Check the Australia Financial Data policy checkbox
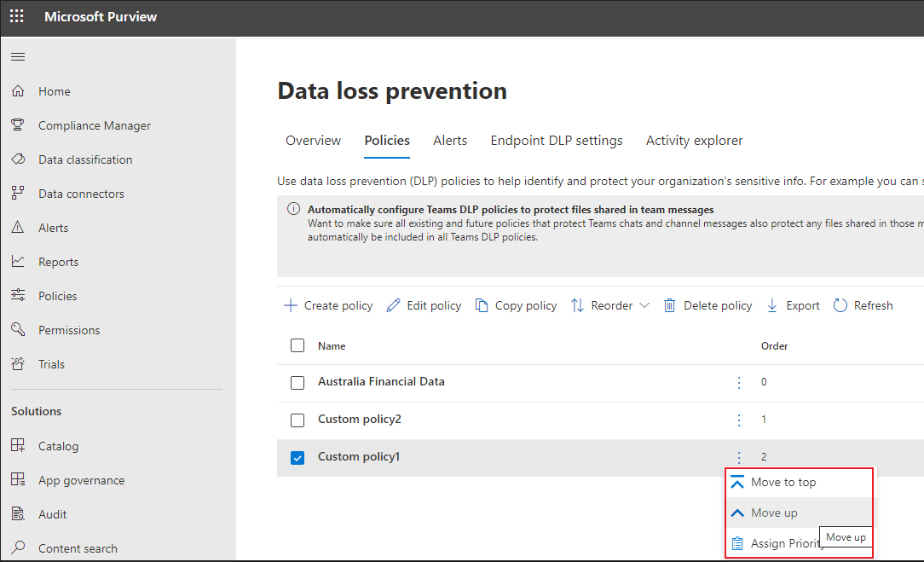924x562 pixels. 297,382
